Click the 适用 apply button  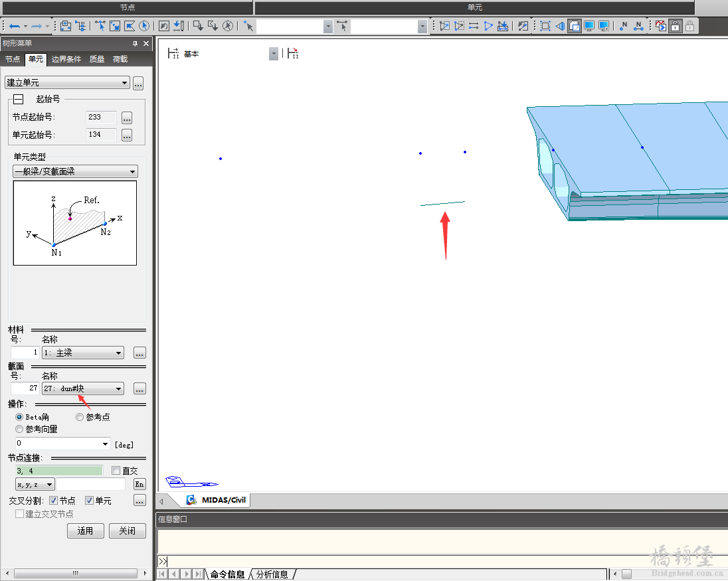pyautogui.click(x=86, y=531)
